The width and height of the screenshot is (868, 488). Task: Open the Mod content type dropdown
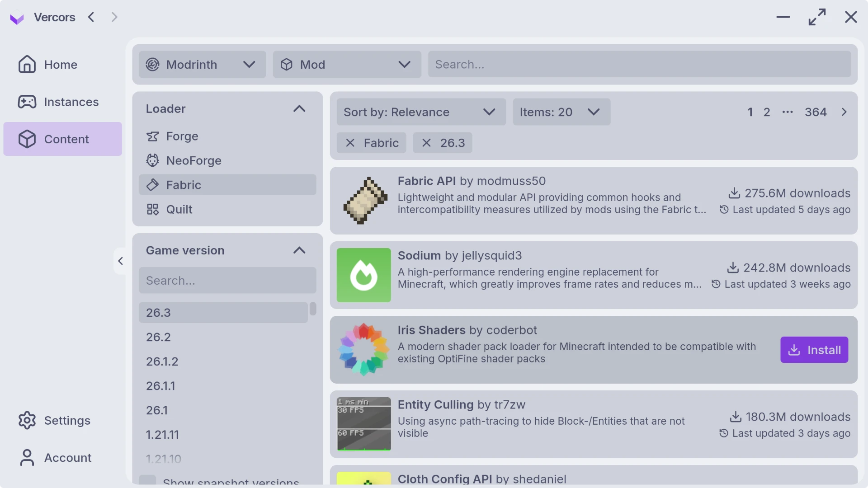click(x=347, y=65)
